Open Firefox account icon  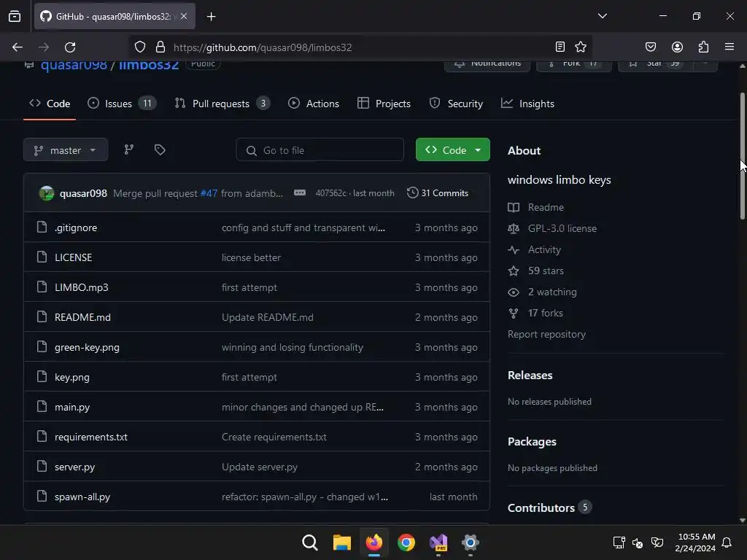[677, 47]
